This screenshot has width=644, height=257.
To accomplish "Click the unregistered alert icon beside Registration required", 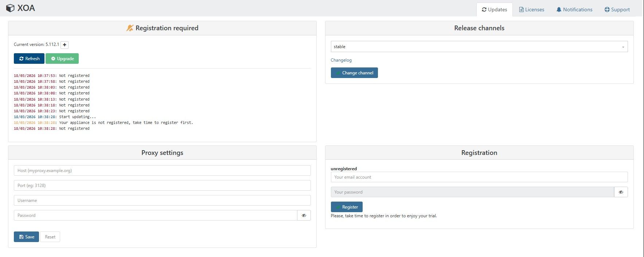I will coord(130,28).
